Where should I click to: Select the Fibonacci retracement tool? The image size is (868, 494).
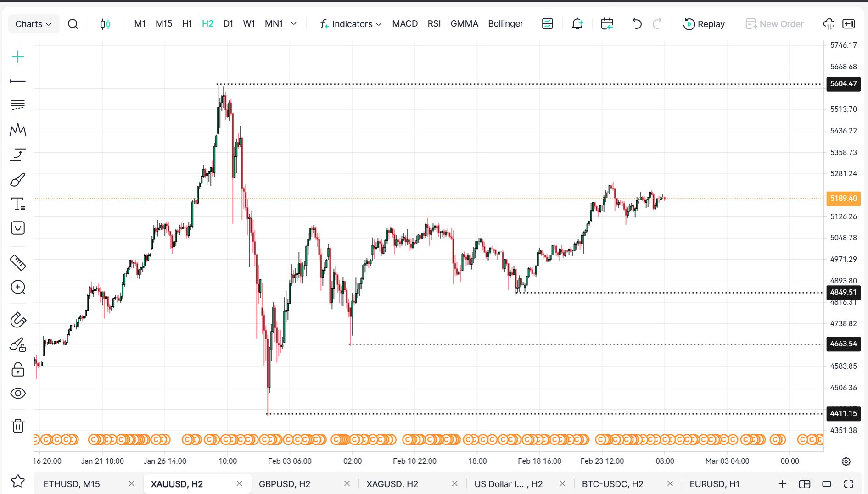click(18, 106)
